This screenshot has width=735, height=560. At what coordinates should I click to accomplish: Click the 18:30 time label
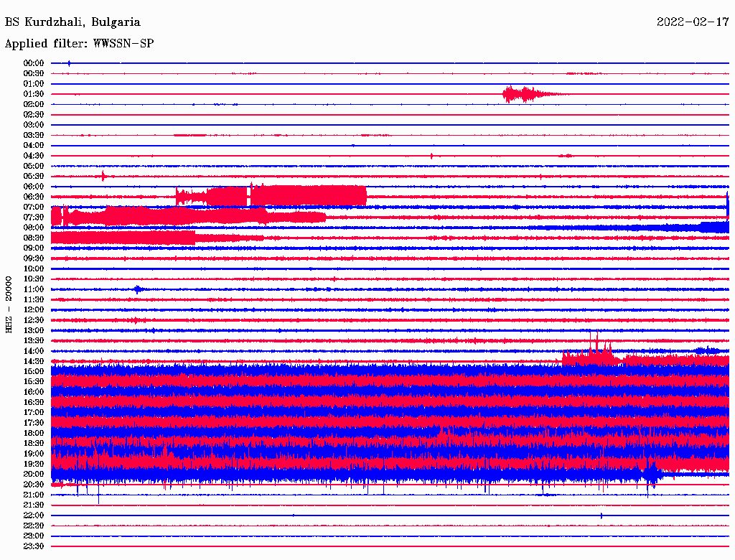point(34,443)
